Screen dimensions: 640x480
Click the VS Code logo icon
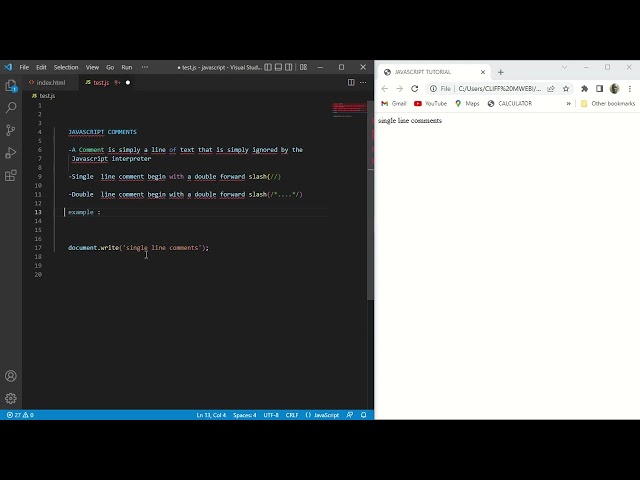[x=8, y=67]
